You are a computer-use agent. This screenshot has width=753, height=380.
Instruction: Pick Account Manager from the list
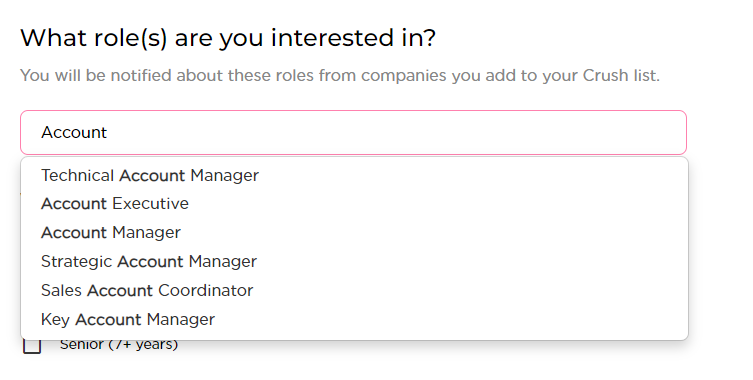[354, 233]
